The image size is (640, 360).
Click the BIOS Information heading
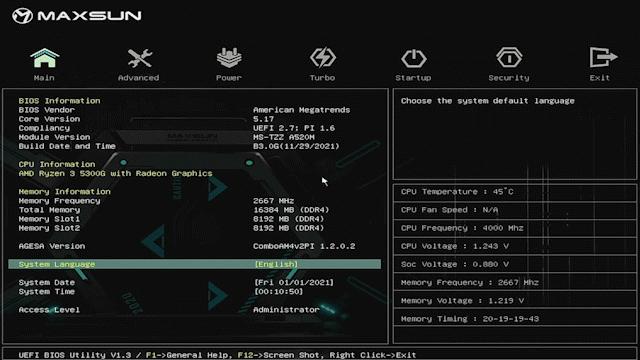59,100
